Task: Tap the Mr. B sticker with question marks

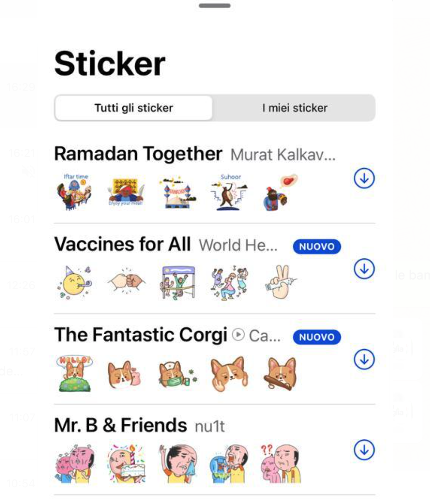Action: pos(281,464)
